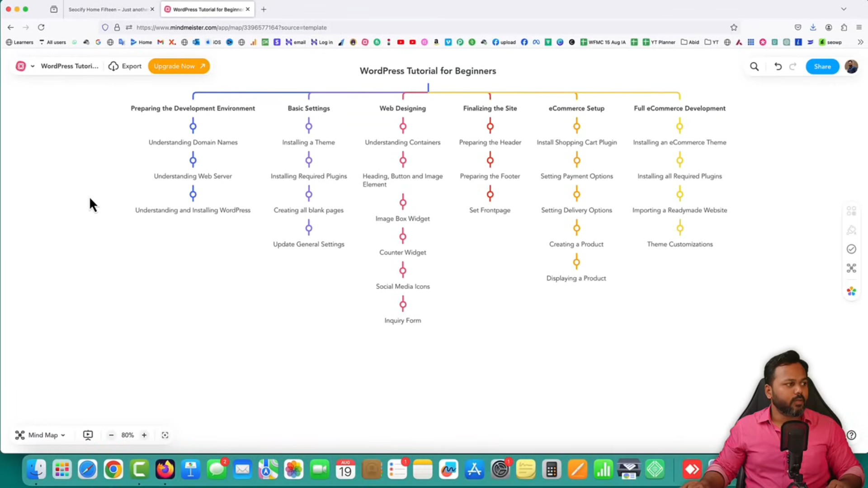Image resolution: width=868 pixels, height=488 pixels.
Task: Zoom out with the minus button
Action: [x=111, y=435]
